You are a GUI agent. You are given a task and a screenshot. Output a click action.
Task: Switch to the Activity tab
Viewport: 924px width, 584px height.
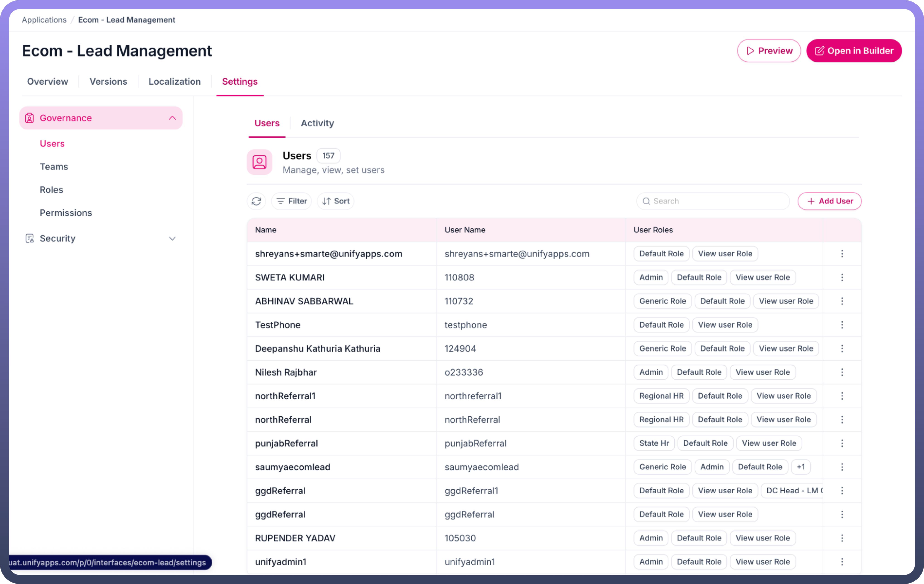[317, 123]
